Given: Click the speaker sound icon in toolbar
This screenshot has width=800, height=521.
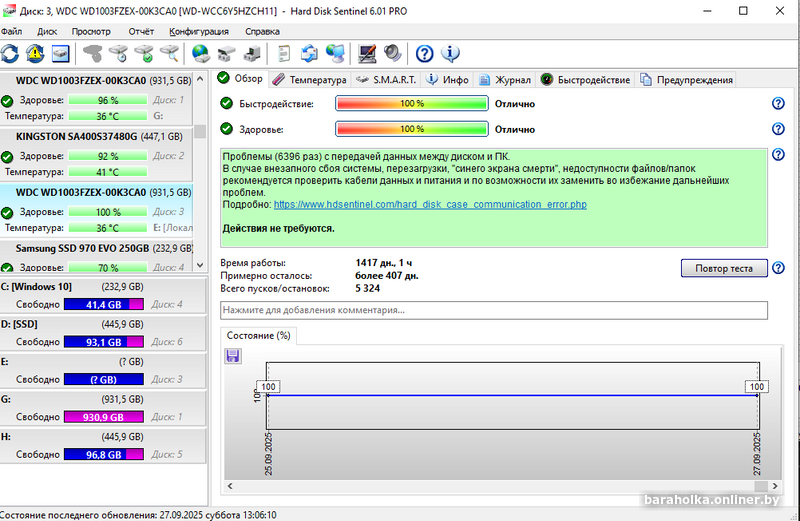Looking at the screenshot, I should click(x=392, y=53).
